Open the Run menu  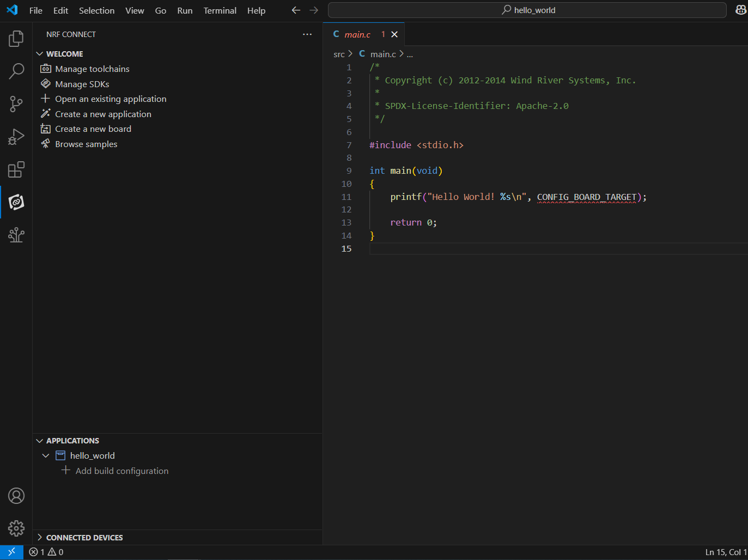pos(185,10)
